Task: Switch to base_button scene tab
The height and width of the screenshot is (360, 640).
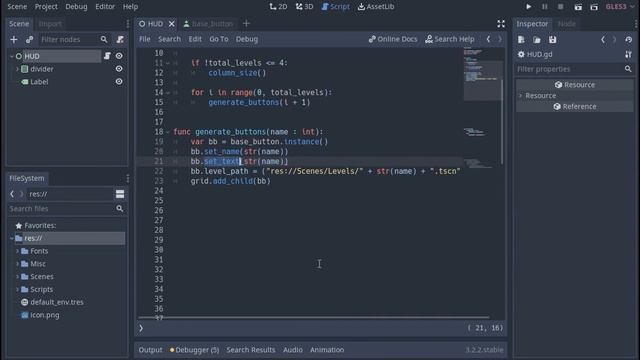Action: [x=209, y=24]
